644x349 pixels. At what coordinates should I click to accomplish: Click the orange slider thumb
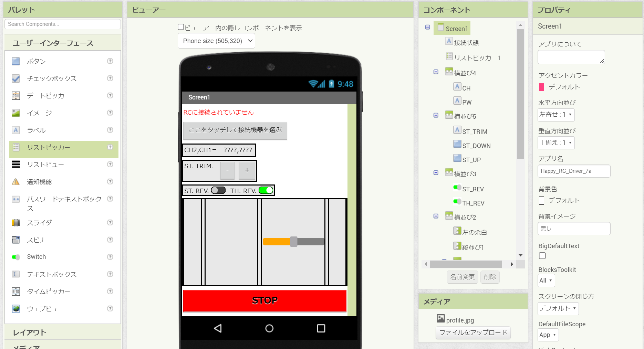[293, 242]
